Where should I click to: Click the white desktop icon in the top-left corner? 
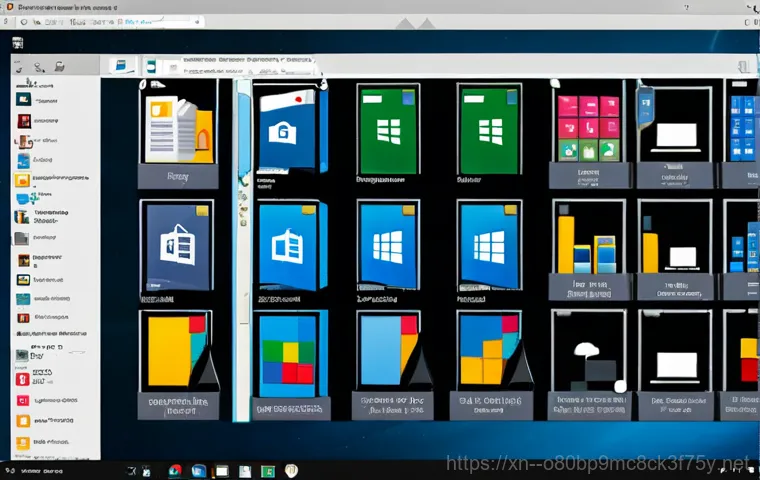point(18,43)
